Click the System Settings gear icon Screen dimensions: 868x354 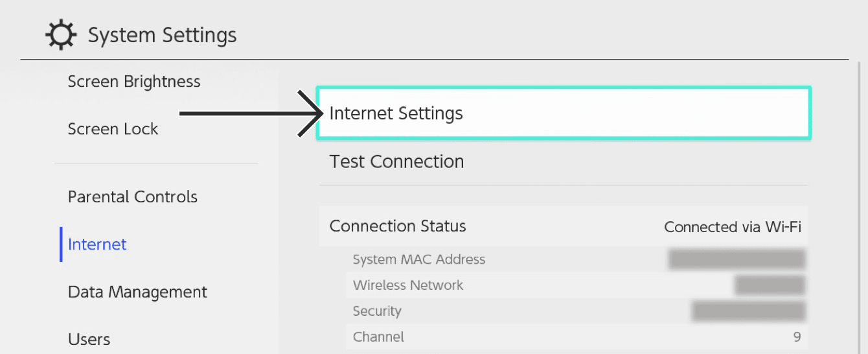61,35
